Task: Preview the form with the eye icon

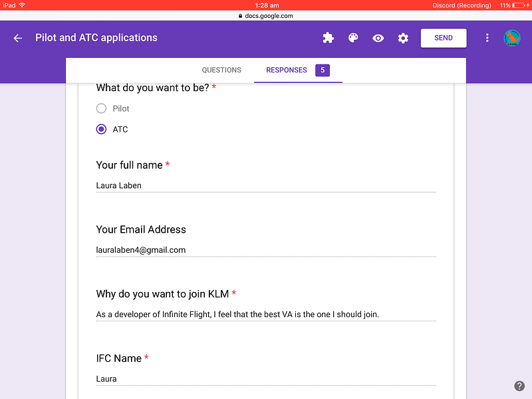Action: (x=378, y=38)
